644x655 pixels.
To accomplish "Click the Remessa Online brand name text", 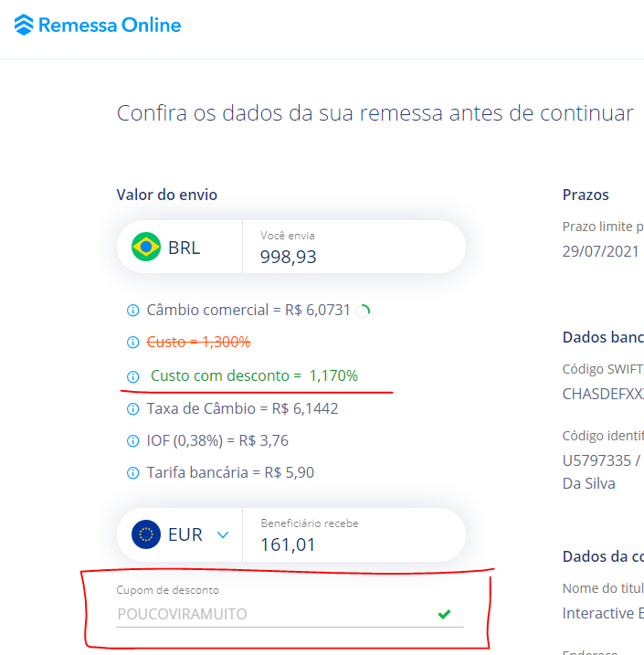I will pyautogui.click(x=110, y=26).
